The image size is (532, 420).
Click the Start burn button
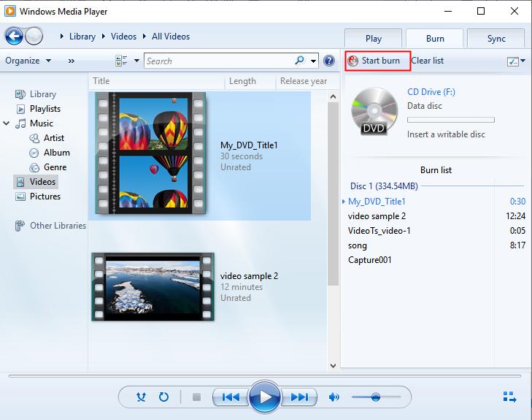coord(374,61)
